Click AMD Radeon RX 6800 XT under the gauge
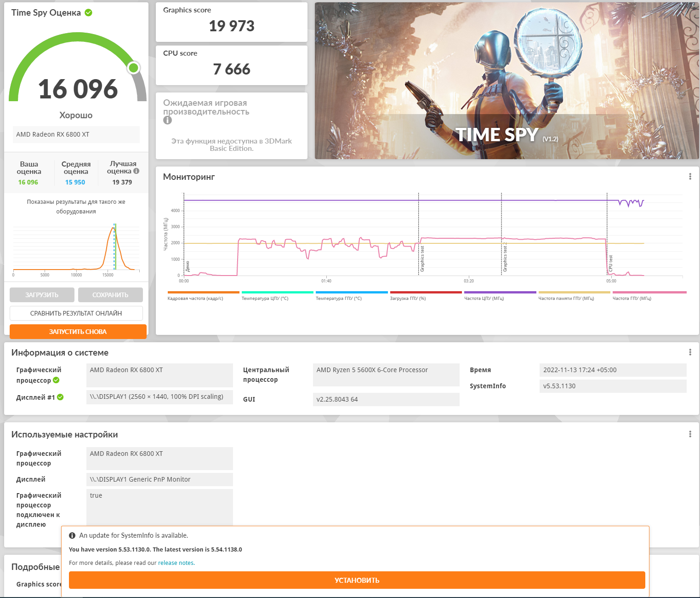The width and height of the screenshot is (700, 598). (x=76, y=134)
